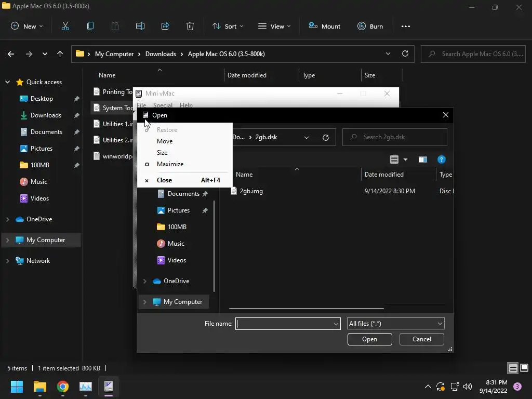The height and width of the screenshot is (399, 532).
Task: Open Explorer address bar history dropdown
Action: point(388,54)
